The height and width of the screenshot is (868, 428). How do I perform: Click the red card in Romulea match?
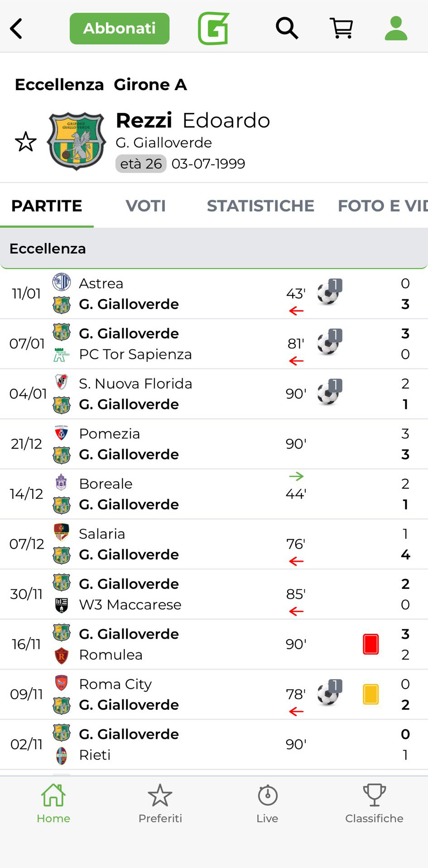click(370, 644)
